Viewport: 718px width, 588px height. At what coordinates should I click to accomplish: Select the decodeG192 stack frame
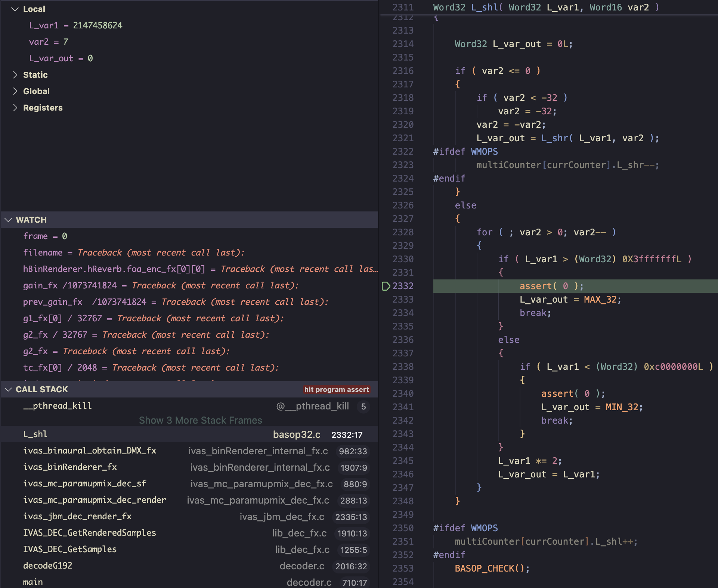coord(48,566)
